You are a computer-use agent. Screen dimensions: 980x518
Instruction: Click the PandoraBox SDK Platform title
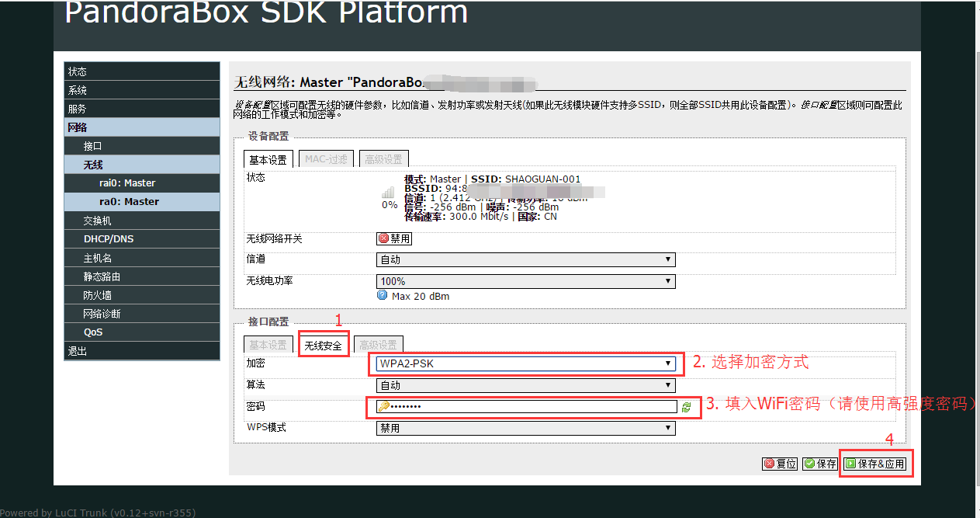[x=266, y=12]
